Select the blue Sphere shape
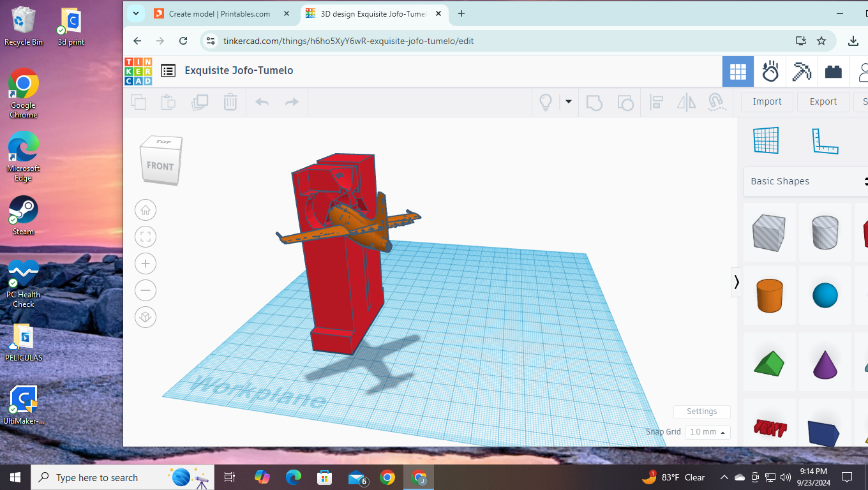The height and width of the screenshot is (490, 868). (x=825, y=295)
